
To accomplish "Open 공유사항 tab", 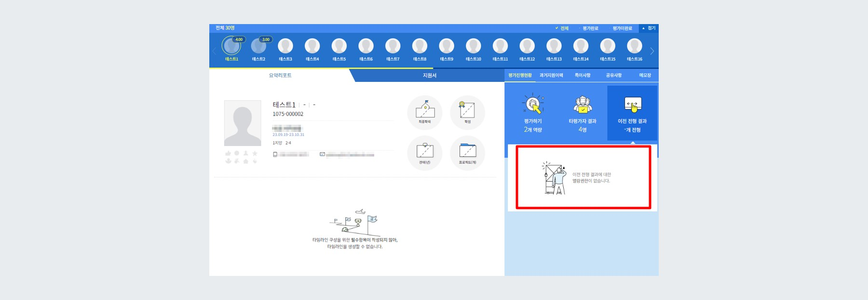I will 614,75.
